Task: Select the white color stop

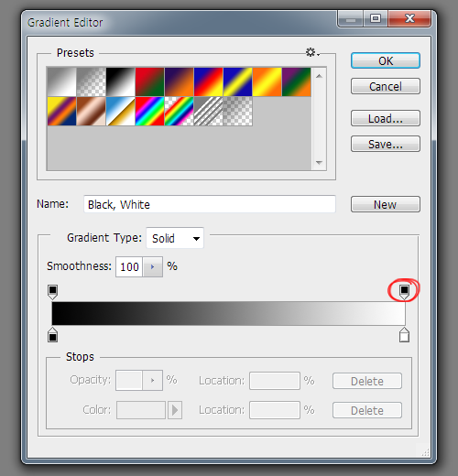Action: 404,335
